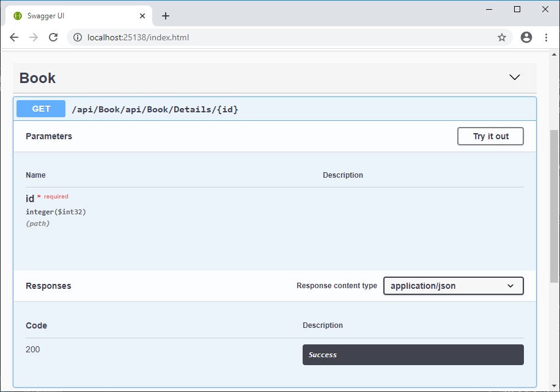Click the browser forward arrow
Viewport: 560px width, 392px height.
coord(34,37)
